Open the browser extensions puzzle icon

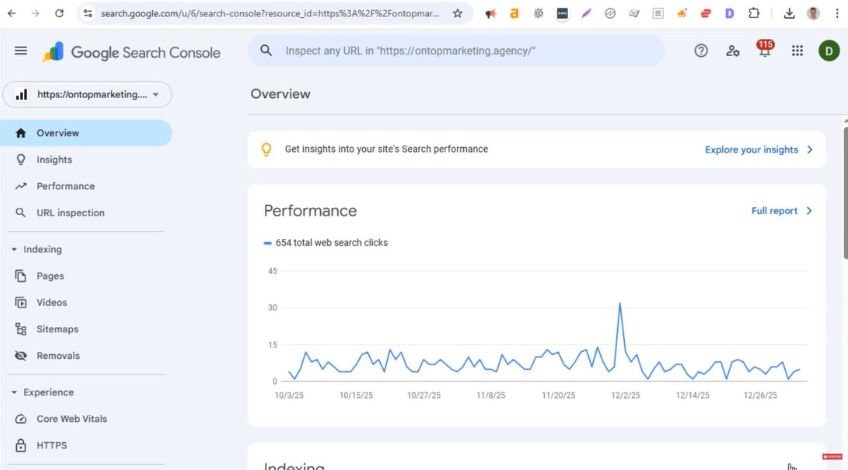coord(754,14)
